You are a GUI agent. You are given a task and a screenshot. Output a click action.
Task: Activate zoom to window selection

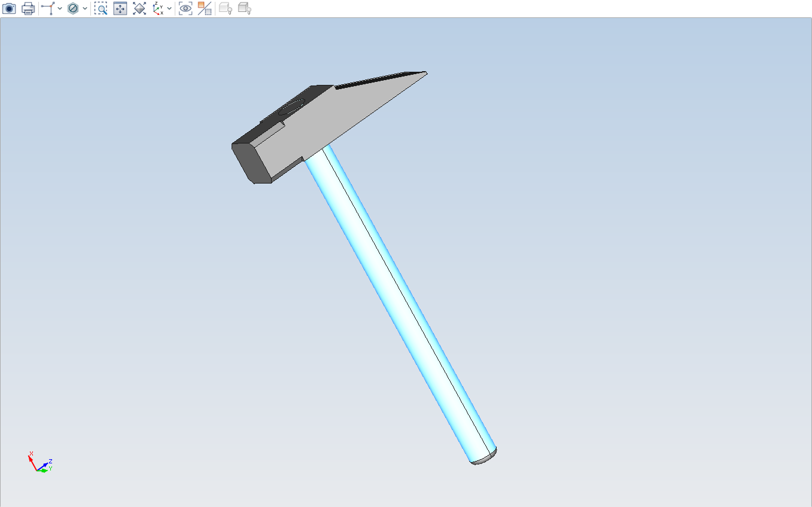101,8
